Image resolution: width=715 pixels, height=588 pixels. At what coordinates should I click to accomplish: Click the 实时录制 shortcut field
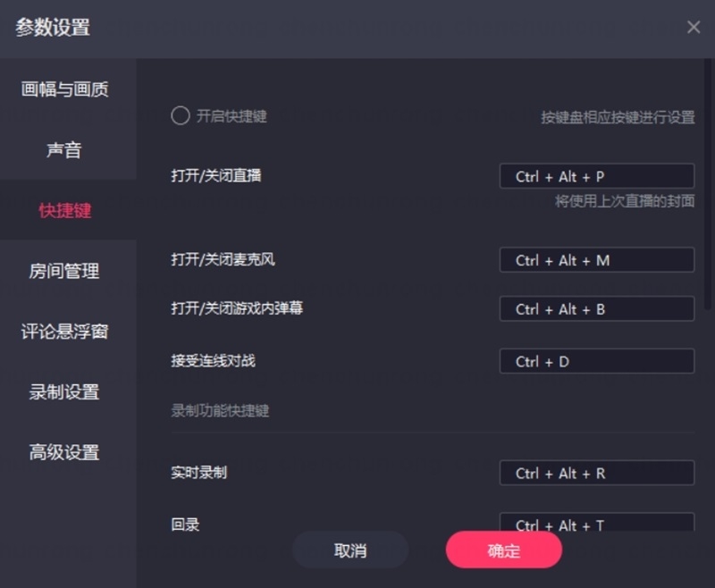coord(595,473)
